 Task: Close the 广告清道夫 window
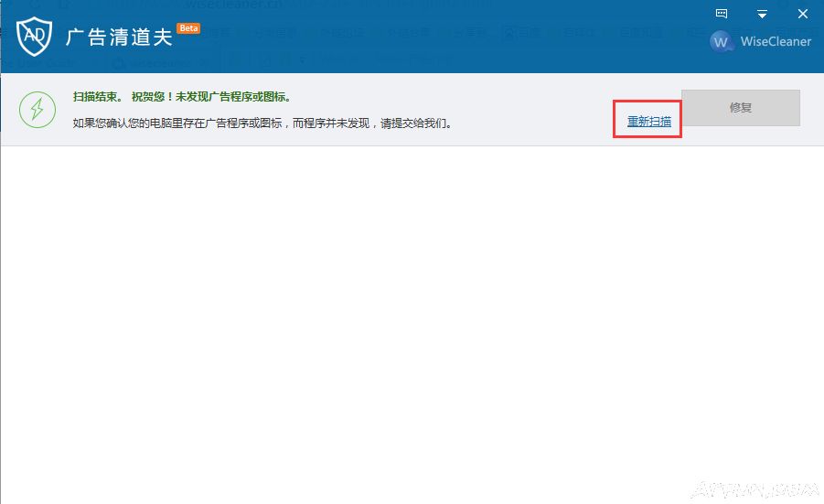(x=802, y=14)
